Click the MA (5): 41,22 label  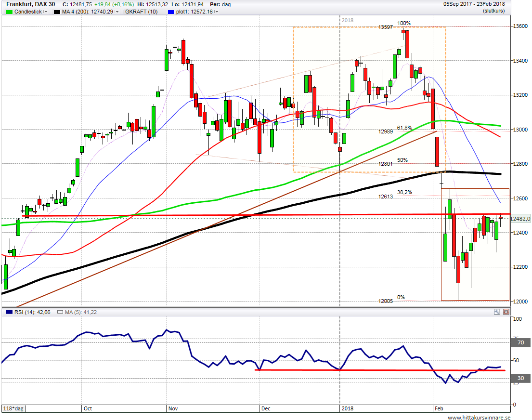pos(81,312)
